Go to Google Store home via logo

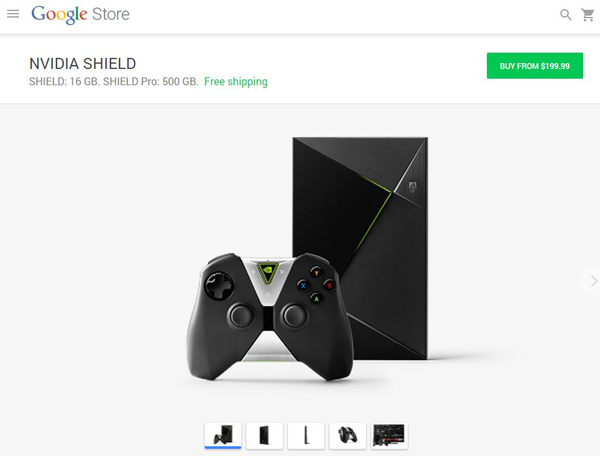(80, 15)
